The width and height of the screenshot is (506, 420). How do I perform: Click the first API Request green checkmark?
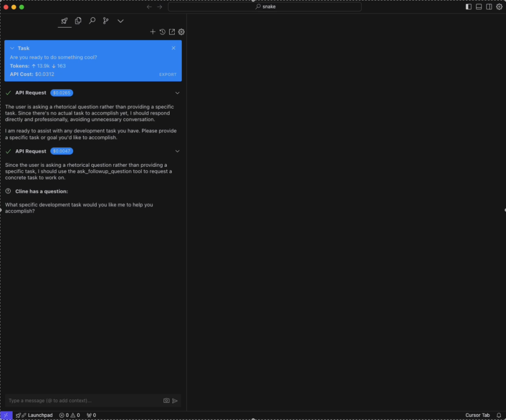(8, 93)
